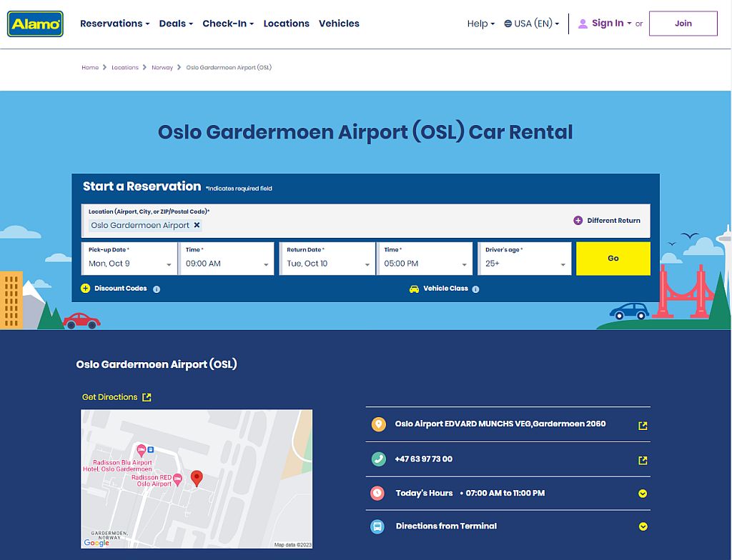Open the Reservations menu

[114, 23]
